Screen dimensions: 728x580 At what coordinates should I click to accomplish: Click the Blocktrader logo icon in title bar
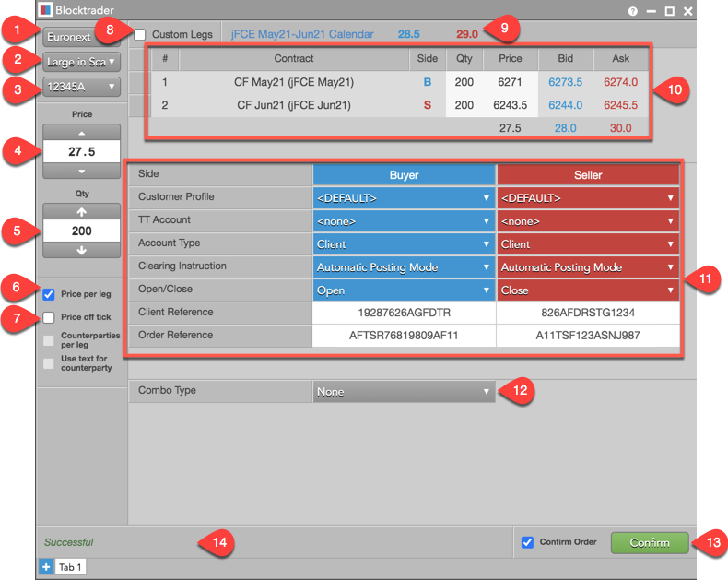[x=45, y=10]
